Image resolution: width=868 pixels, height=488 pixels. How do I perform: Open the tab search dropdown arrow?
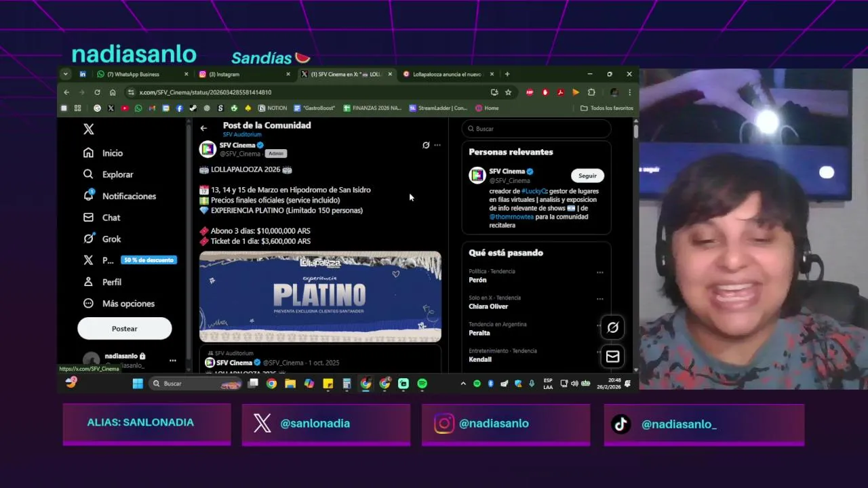[x=65, y=74]
